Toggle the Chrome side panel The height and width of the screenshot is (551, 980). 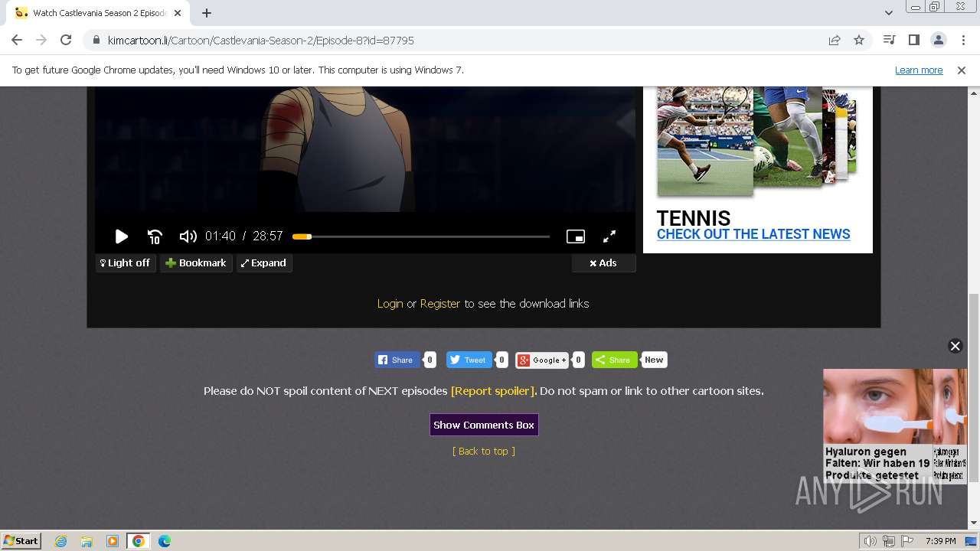[913, 40]
